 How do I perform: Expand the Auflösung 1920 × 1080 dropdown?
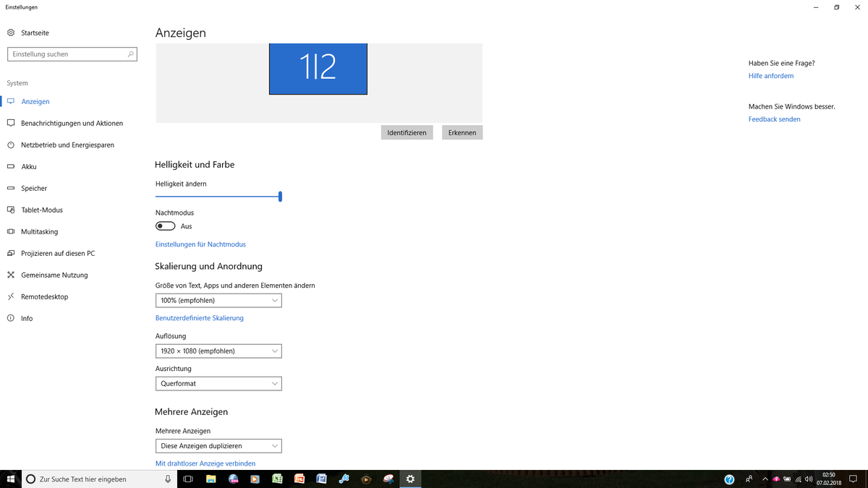(x=218, y=351)
